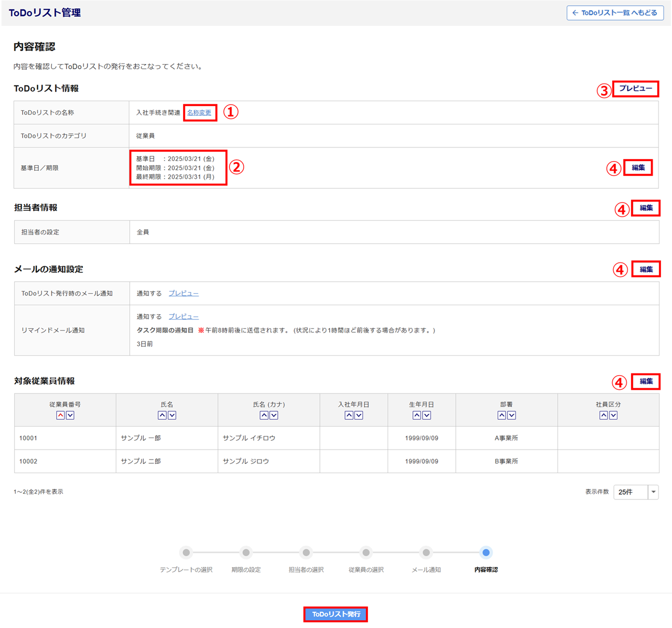Edit the 担当者情報 section
The width and height of the screenshot is (672, 628).
click(646, 208)
